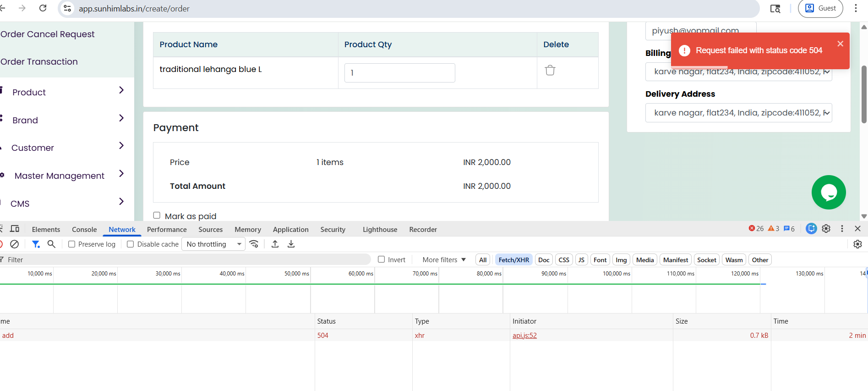
Task: Switch to the Sources tab
Action: 210,229
